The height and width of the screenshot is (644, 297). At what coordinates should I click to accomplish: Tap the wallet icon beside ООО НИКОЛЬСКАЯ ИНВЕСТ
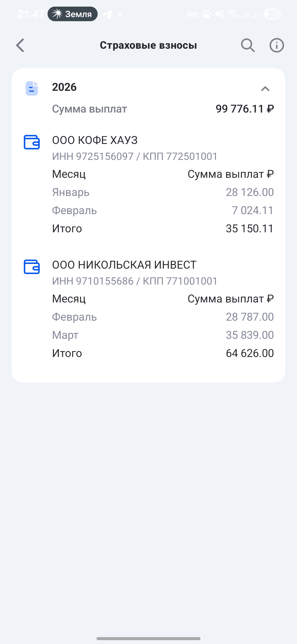pos(32,267)
